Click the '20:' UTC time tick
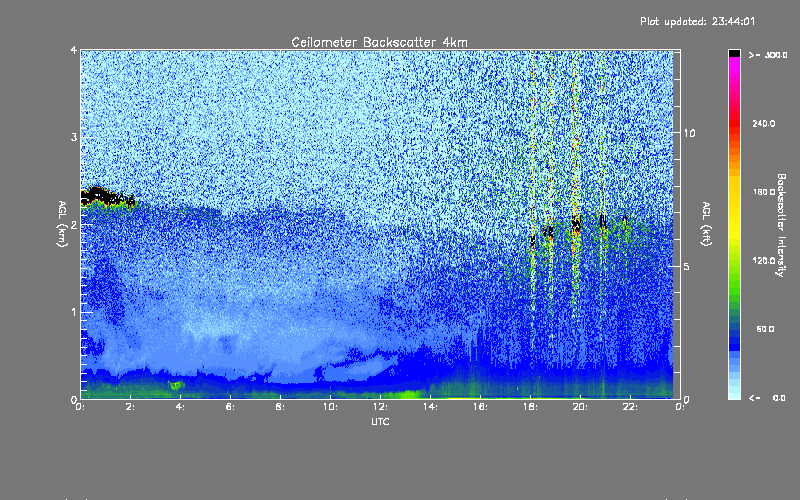Image resolution: width=800 pixels, height=500 pixels. [580, 407]
